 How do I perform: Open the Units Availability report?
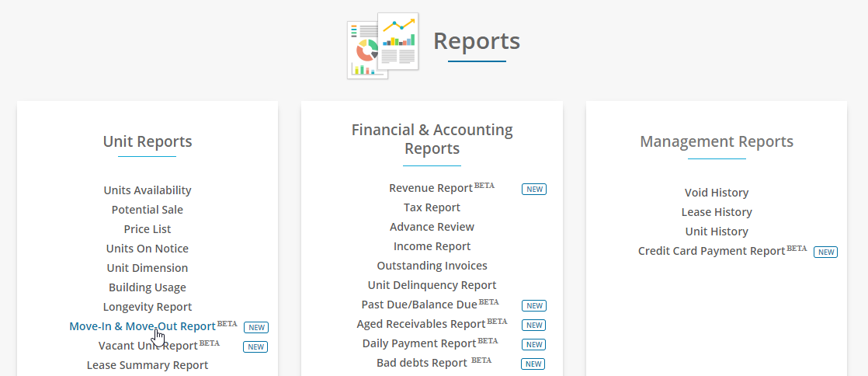(148, 190)
